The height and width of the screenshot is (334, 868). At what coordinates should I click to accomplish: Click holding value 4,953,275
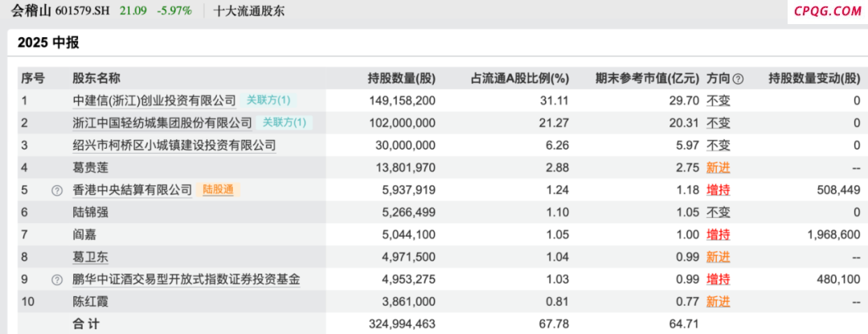point(410,280)
